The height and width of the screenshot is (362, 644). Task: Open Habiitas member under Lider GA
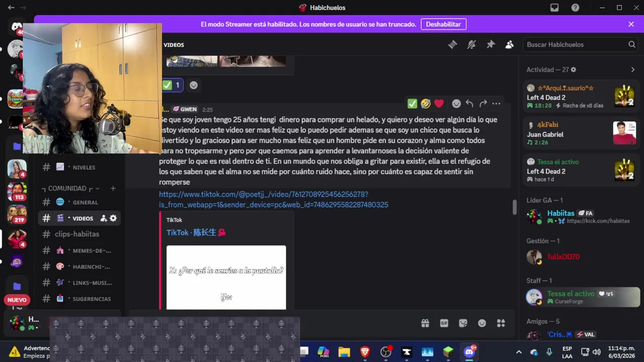click(581, 217)
